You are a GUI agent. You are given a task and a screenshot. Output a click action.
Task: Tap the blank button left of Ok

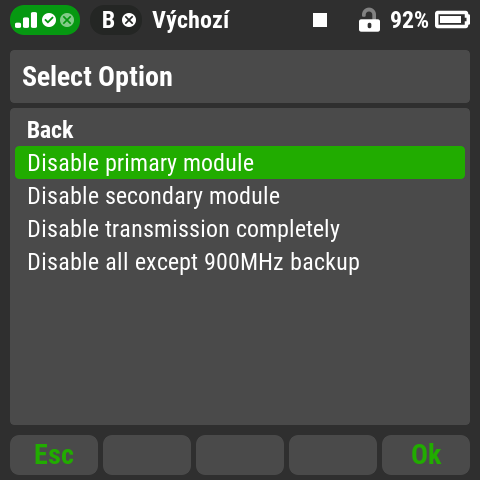point(333,455)
